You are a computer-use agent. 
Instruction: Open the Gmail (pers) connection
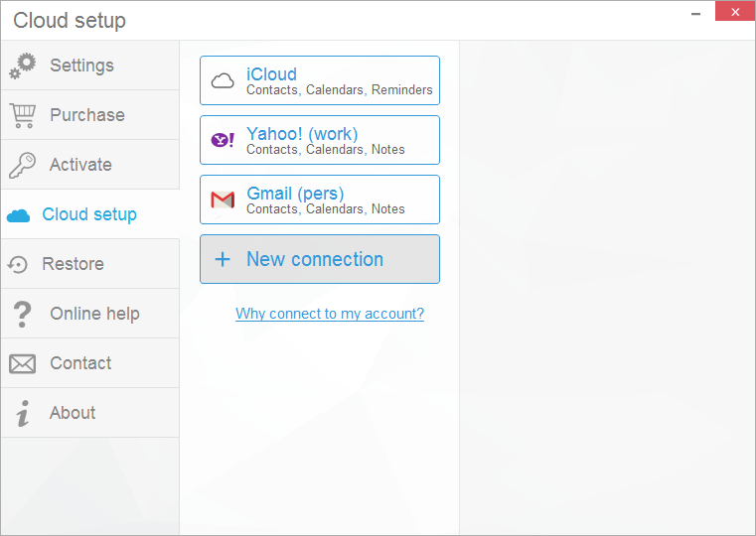pos(320,200)
